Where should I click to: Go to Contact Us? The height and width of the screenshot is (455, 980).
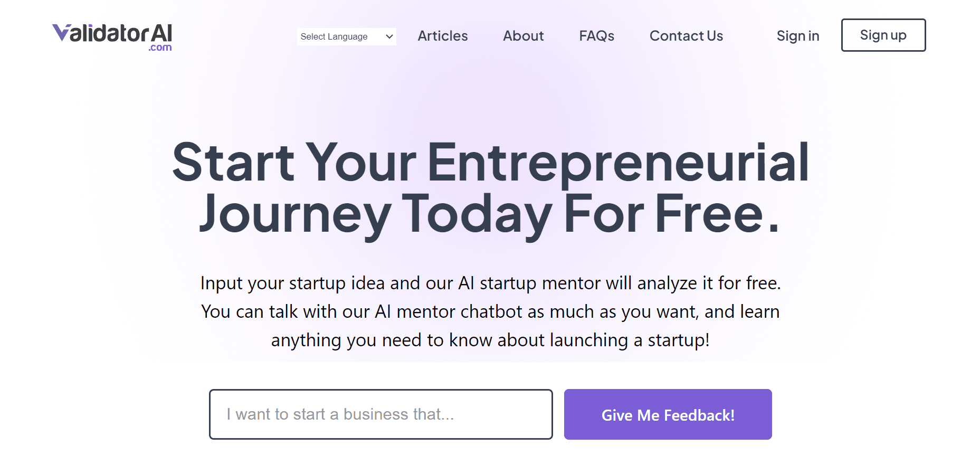[x=686, y=36]
